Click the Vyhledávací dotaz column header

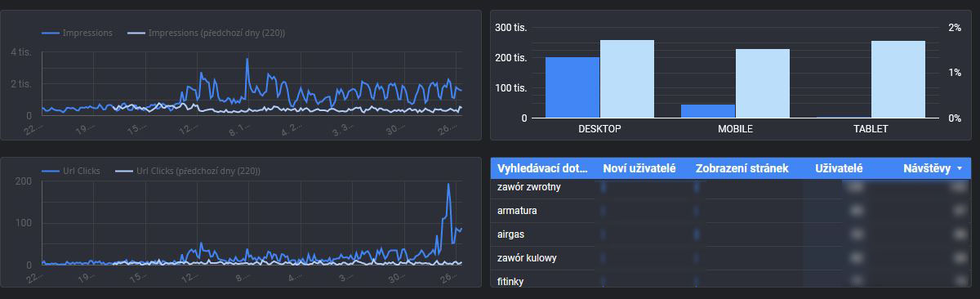click(542, 168)
